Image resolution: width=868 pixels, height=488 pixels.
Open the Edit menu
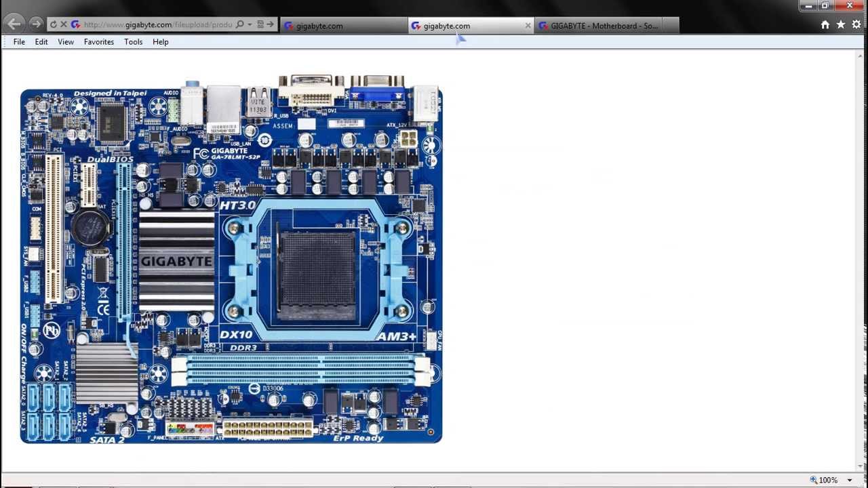click(41, 42)
